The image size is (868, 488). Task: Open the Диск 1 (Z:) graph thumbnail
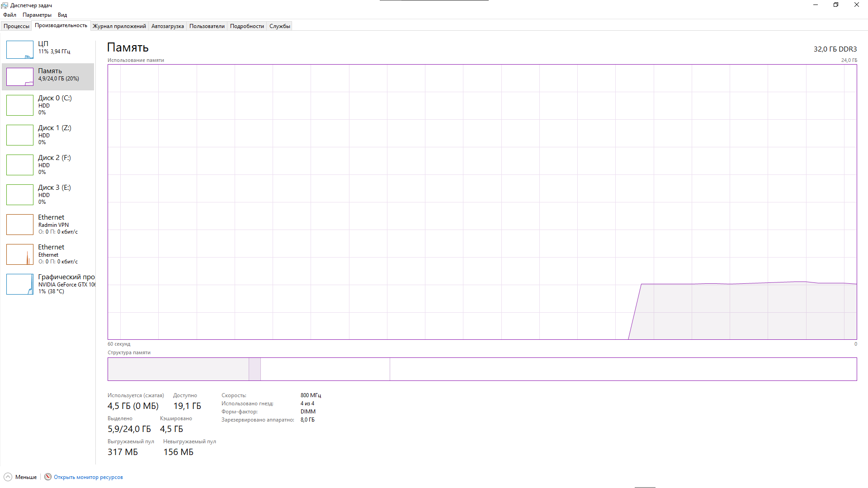(20, 135)
